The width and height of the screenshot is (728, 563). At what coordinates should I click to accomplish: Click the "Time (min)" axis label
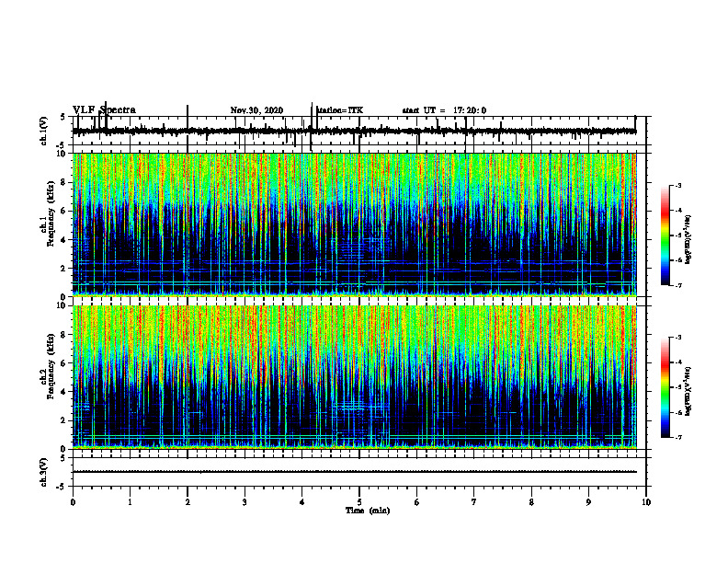pos(368,511)
